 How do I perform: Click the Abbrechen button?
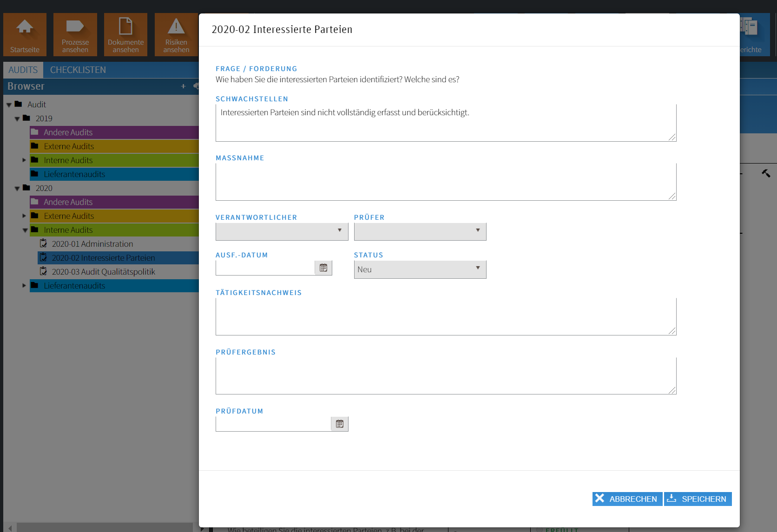coord(627,499)
